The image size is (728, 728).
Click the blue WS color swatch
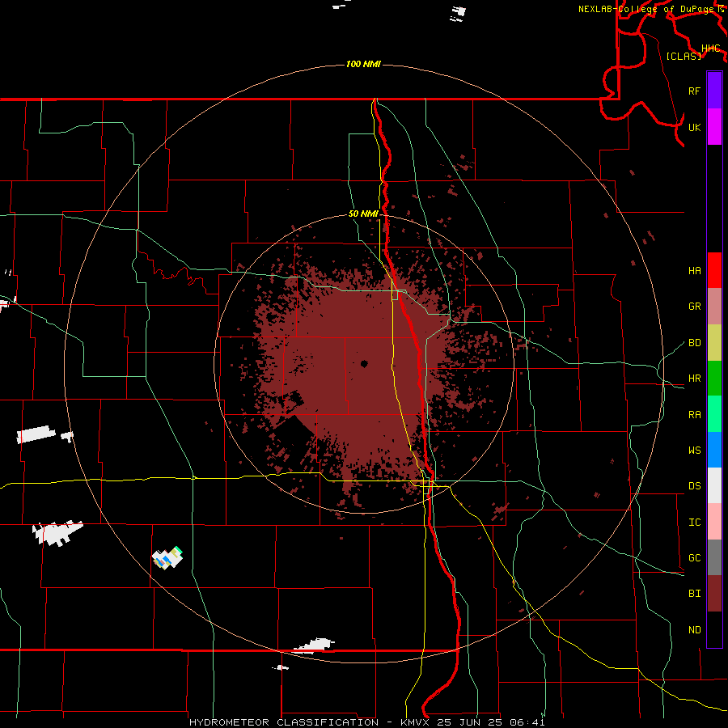coord(714,450)
